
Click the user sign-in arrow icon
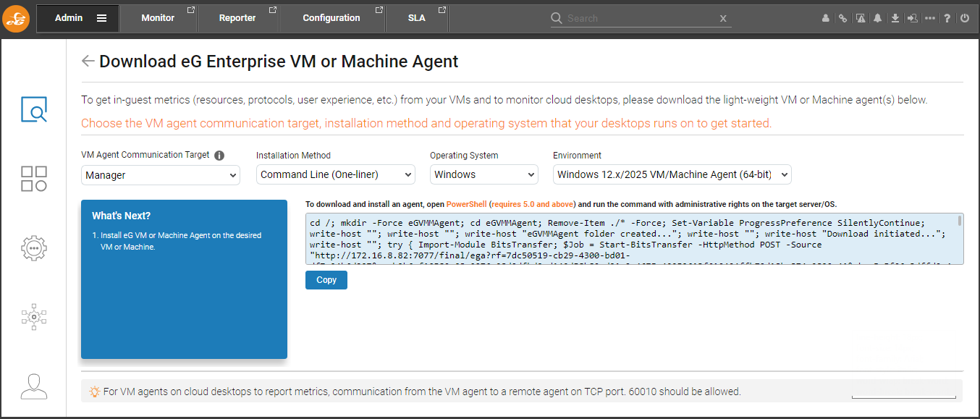(x=913, y=19)
